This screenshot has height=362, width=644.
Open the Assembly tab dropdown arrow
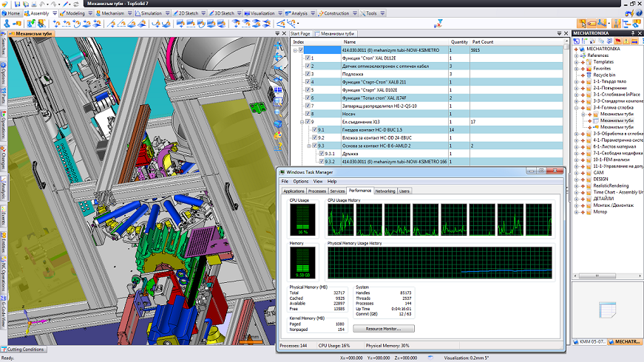coord(55,13)
